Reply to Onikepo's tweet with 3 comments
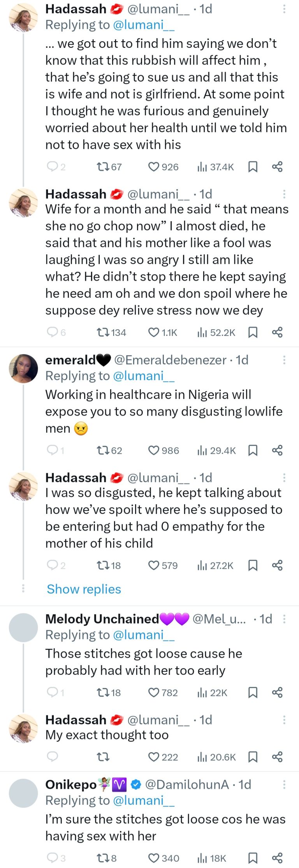The height and width of the screenshot is (868, 299). [53, 858]
